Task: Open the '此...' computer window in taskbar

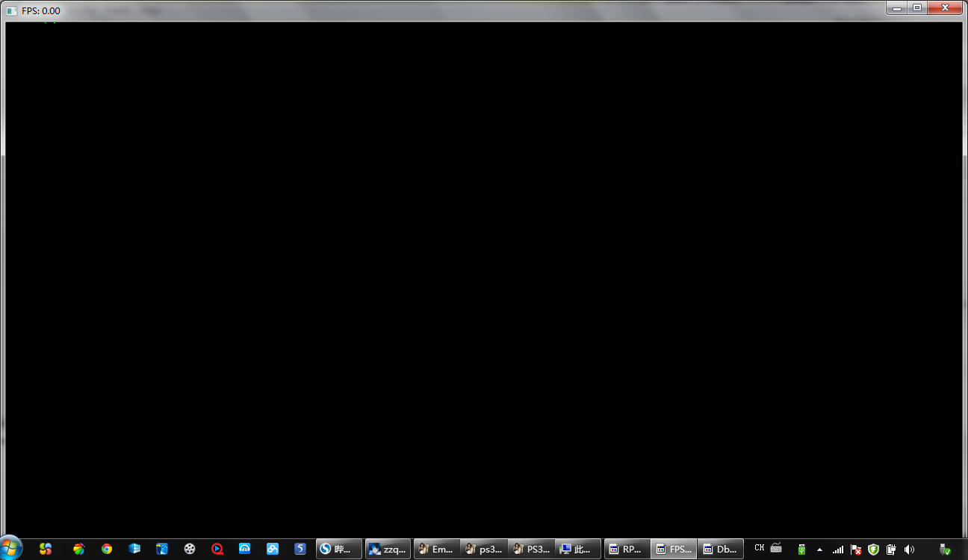Action: (x=578, y=549)
